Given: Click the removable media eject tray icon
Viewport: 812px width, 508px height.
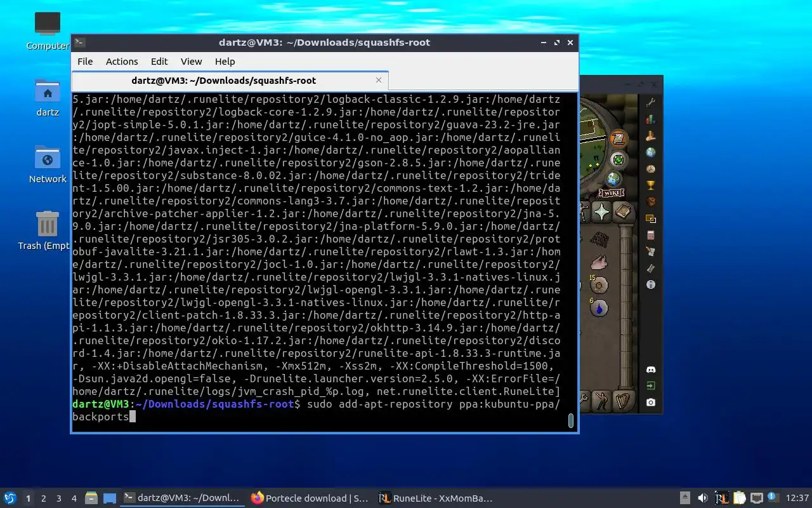Looking at the screenshot, I should coord(685,498).
